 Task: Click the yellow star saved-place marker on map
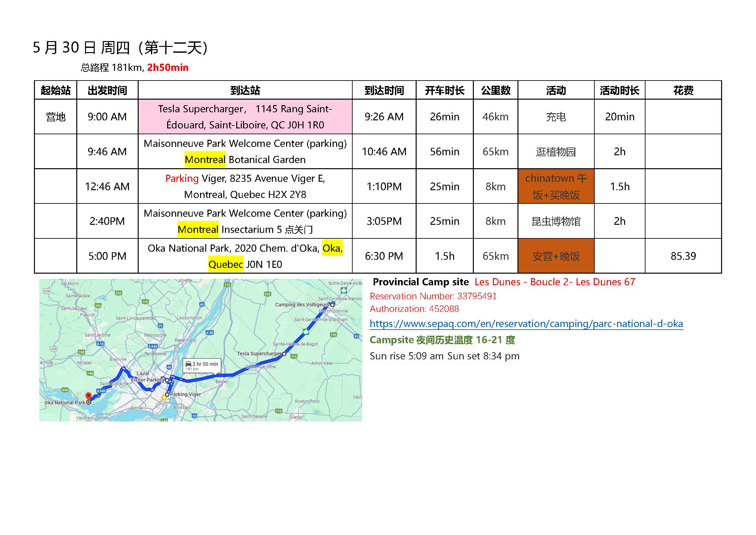pos(164,398)
